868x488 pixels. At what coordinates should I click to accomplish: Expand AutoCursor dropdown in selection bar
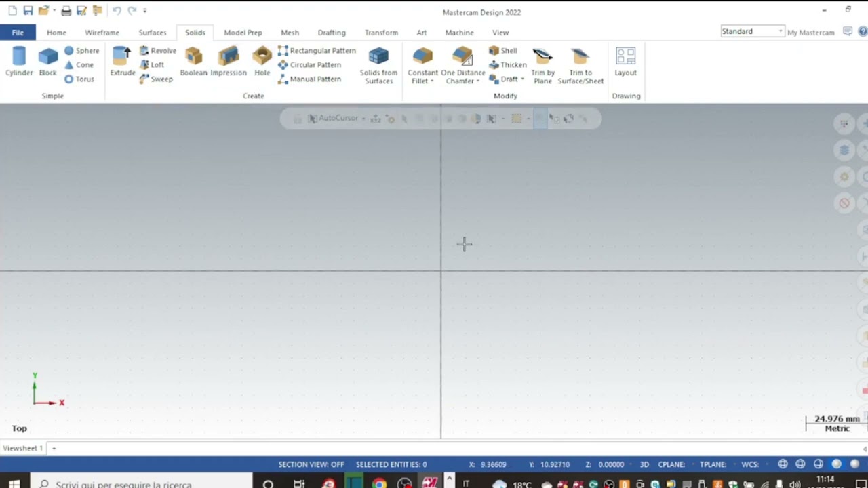tap(363, 119)
